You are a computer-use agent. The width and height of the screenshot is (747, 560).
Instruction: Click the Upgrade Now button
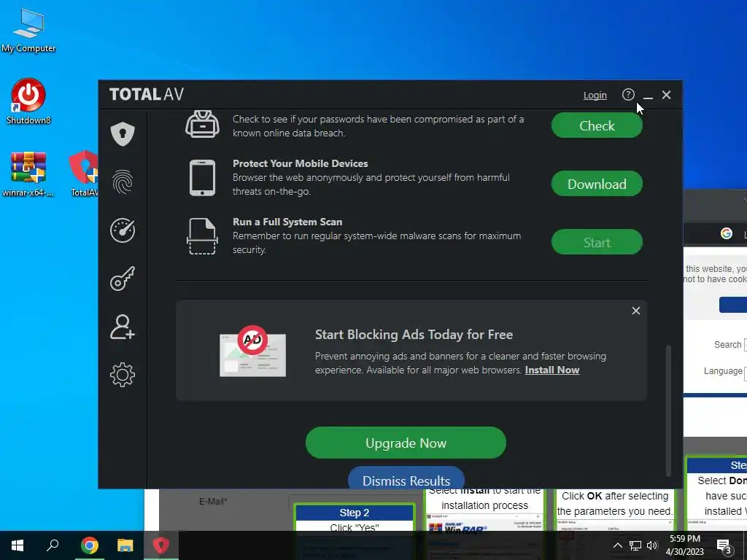click(x=406, y=443)
